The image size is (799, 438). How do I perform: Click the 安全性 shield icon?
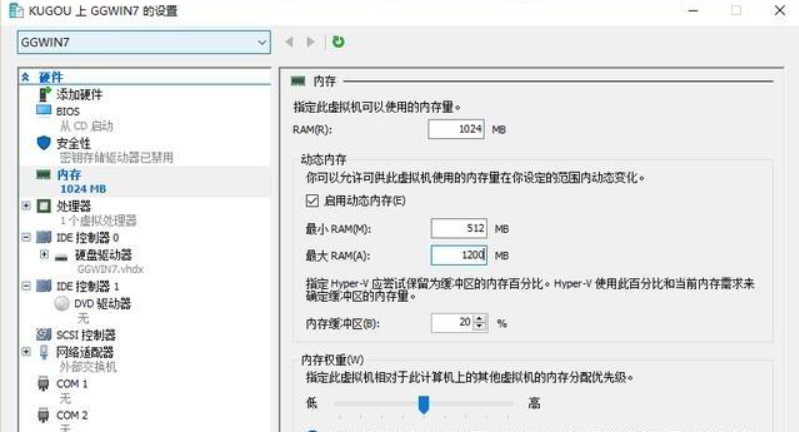(x=44, y=143)
